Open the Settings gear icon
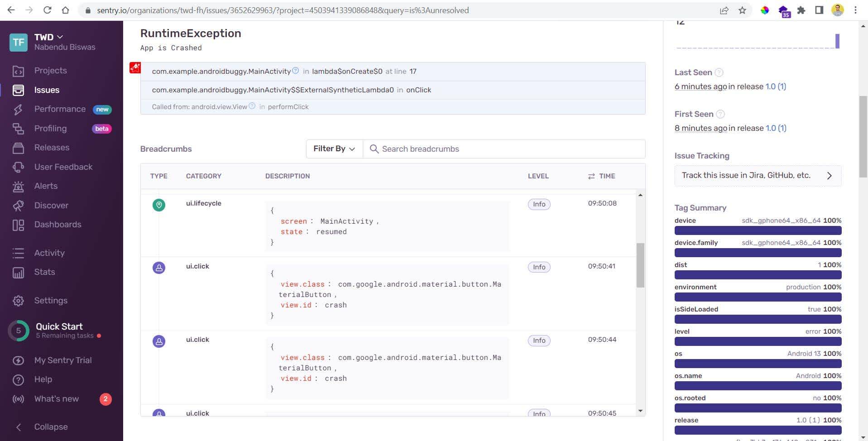868x441 pixels. click(x=18, y=301)
